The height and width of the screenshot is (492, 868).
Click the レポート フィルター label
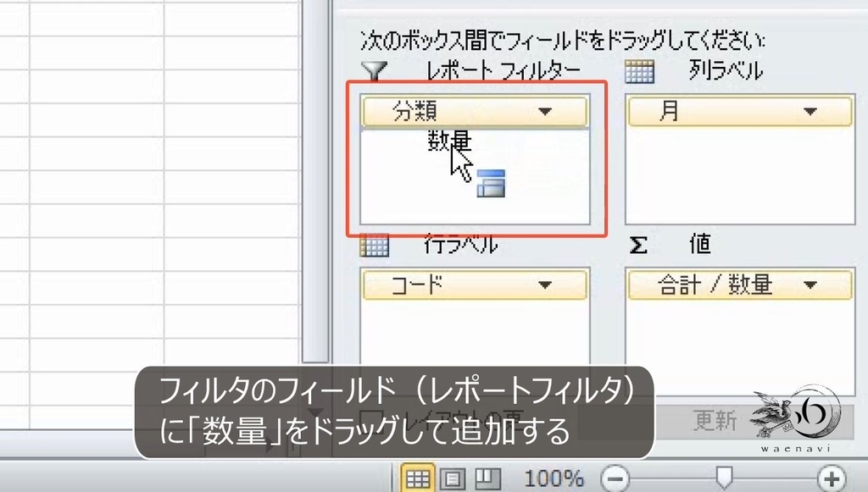[503, 71]
